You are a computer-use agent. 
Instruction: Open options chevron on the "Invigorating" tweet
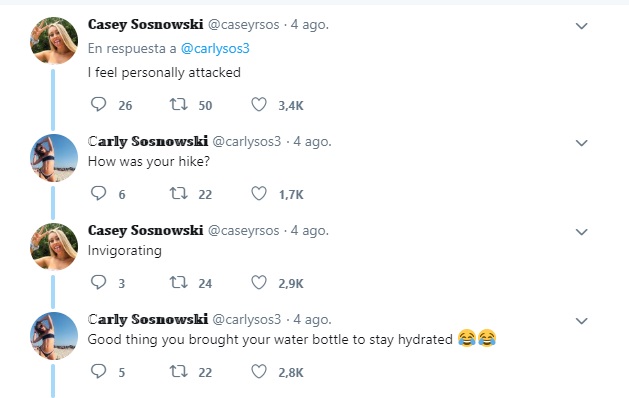[581, 232]
